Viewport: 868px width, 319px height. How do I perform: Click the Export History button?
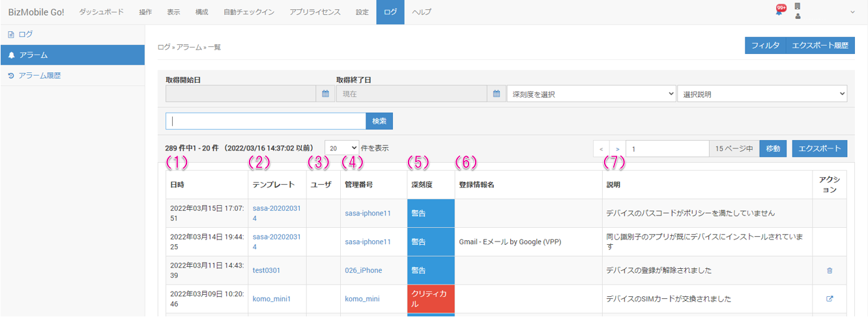[x=820, y=46]
